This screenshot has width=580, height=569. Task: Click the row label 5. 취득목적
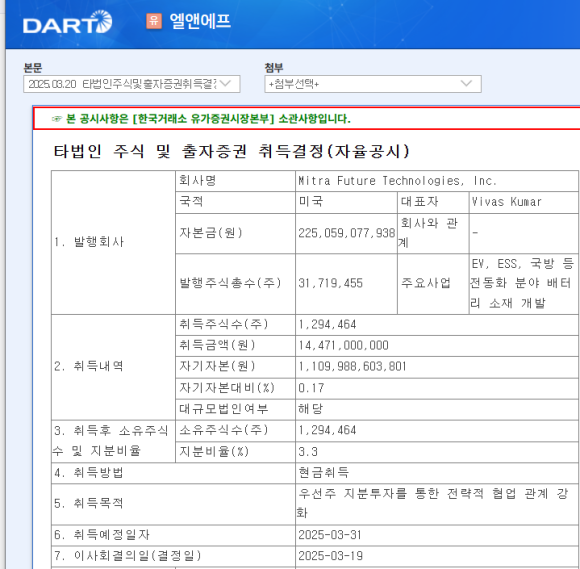pyautogui.click(x=89, y=504)
